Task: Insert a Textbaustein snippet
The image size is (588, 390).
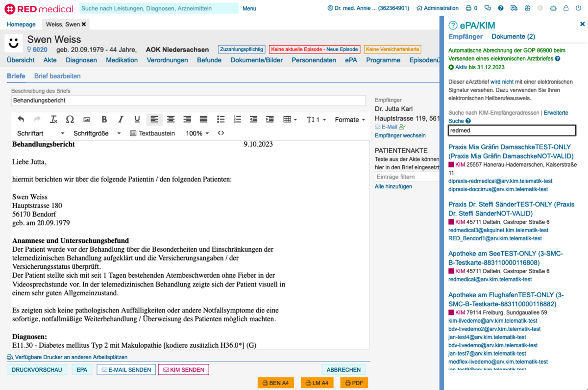Action: [152, 133]
